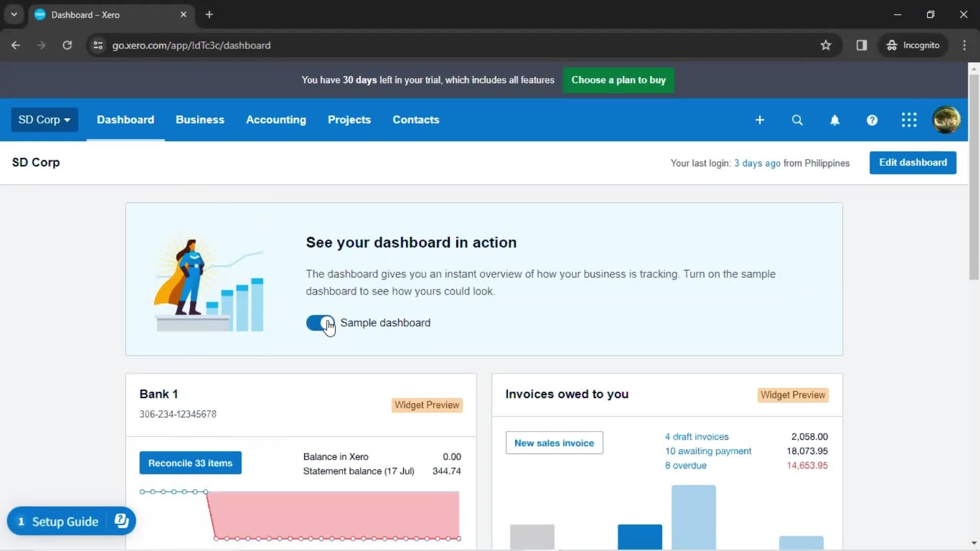This screenshot has width=980, height=551.
Task: Turn off the Sample dashboard toggle
Action: pos(321,323)
